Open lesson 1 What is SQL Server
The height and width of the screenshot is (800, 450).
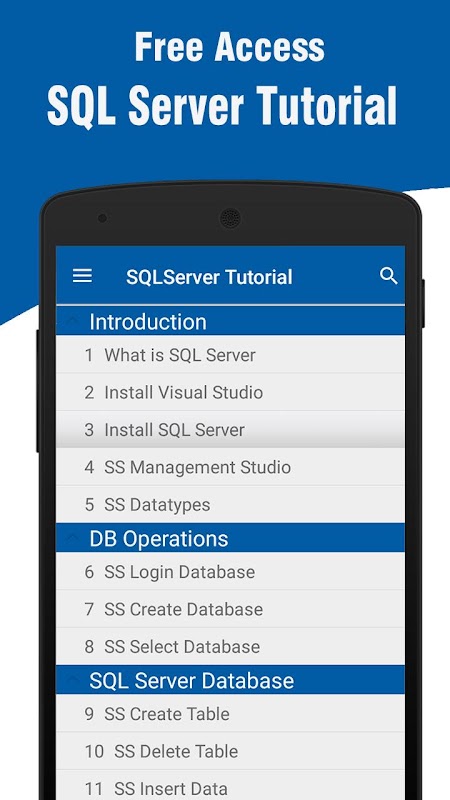[x=230, y=355]
